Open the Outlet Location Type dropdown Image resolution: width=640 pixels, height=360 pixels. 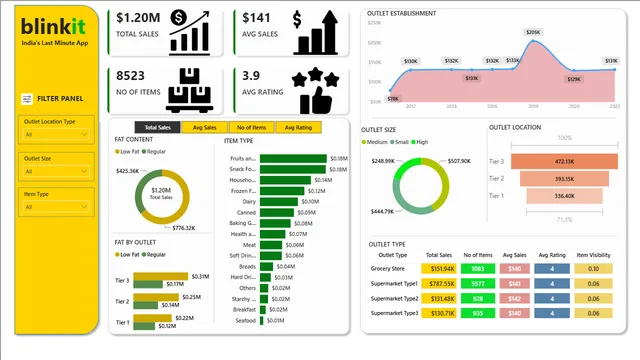pos(56,134)
